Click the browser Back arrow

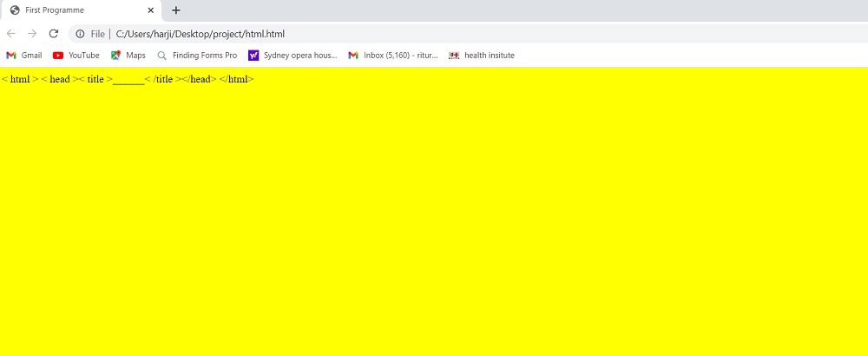11,34
